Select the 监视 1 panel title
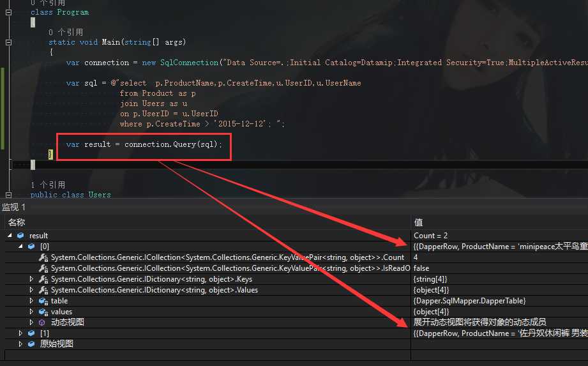The width and height of the screenshot is (588, 366). point(14,208)
